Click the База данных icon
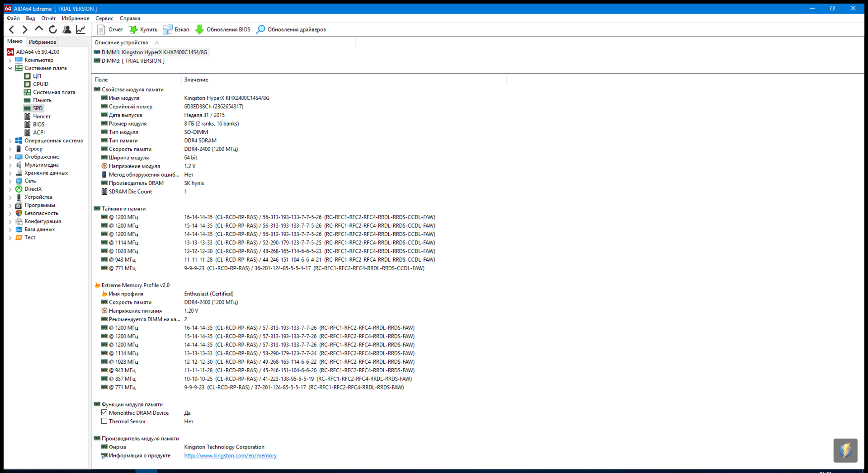868x473 pixels. coord(19,229)
